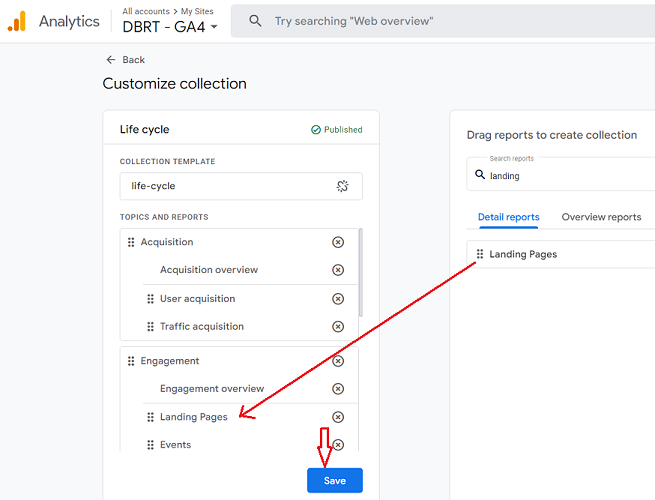Click drag handle beside Events
Viewport: 655px width, 500px height.
(150, 445)
